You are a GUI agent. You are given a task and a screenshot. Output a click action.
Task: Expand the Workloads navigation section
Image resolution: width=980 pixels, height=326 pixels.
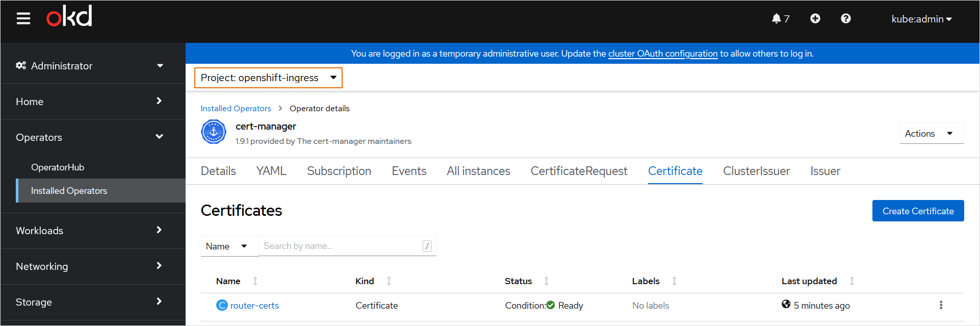click(93, 231)
